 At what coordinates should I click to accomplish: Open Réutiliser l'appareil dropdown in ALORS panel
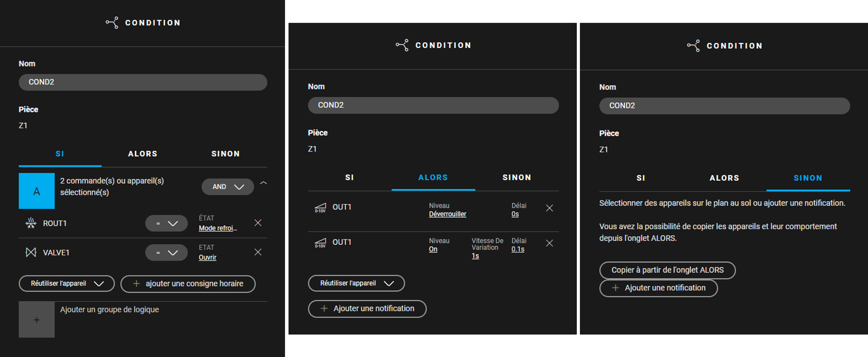click(x=356, y=283)
